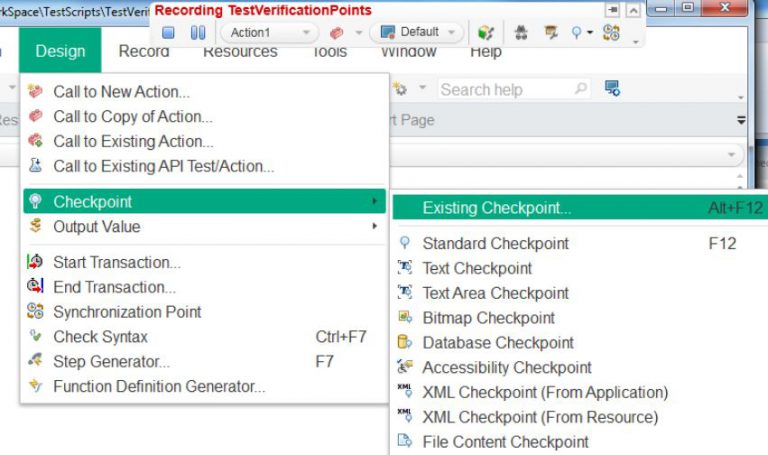The height and width of the screenshot is (455, 768).
Task: Open the Checkpoint submenu
Action: pos(204,201)
